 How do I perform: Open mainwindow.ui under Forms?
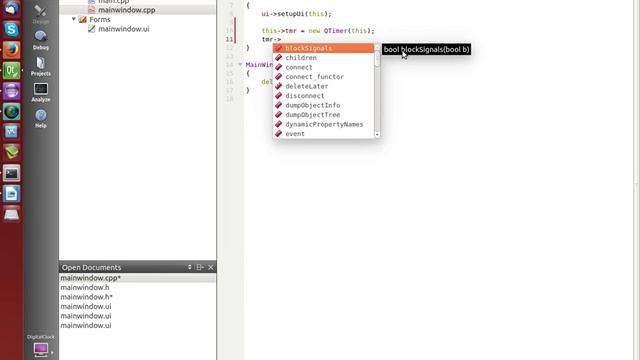coord(124,29)
